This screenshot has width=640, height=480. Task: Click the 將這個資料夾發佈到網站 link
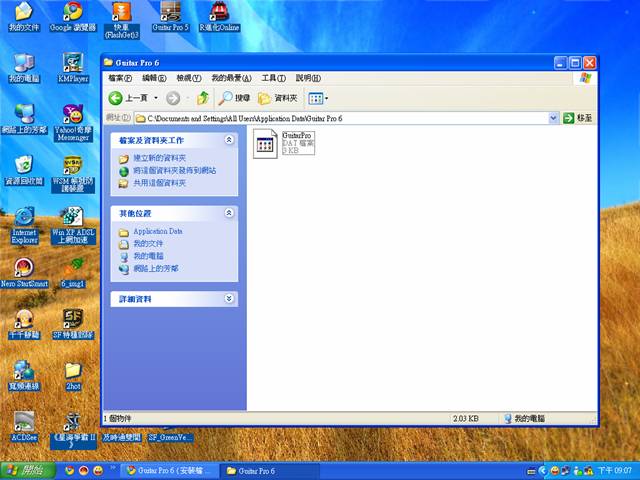175,171
